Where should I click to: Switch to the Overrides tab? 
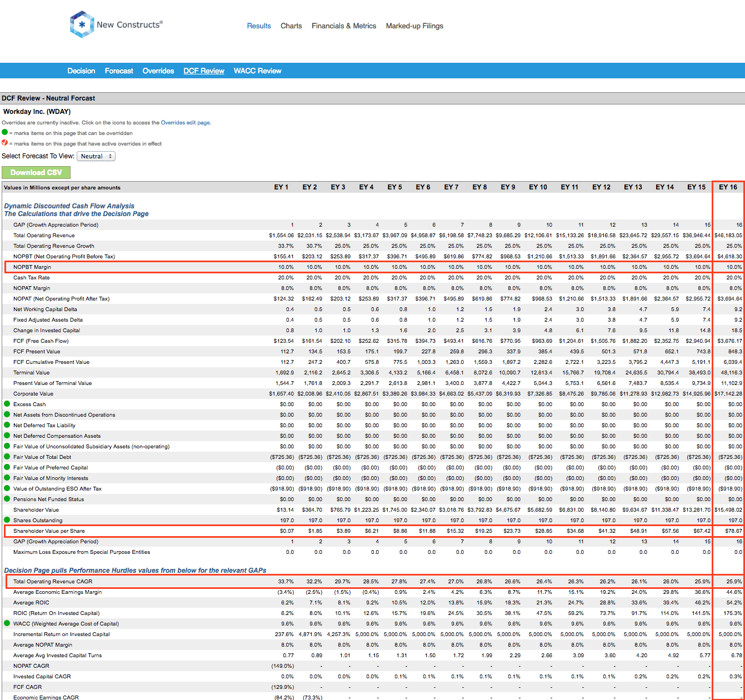(x=158, y=71)
